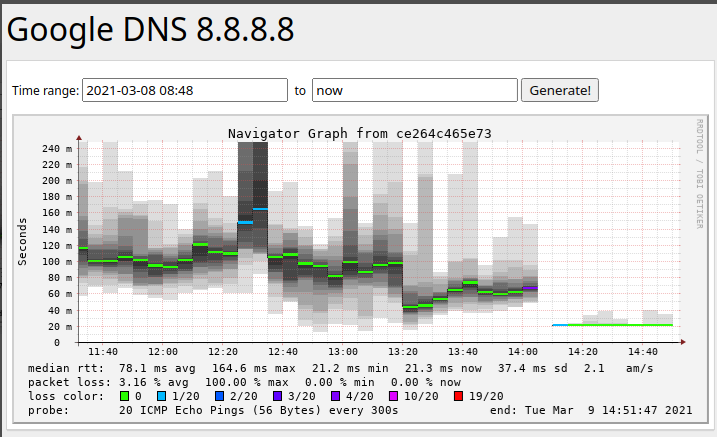Click the '21.2 ms min' value
The width and height of the screenshot is (717, 437).
click(x=350, y=368)
